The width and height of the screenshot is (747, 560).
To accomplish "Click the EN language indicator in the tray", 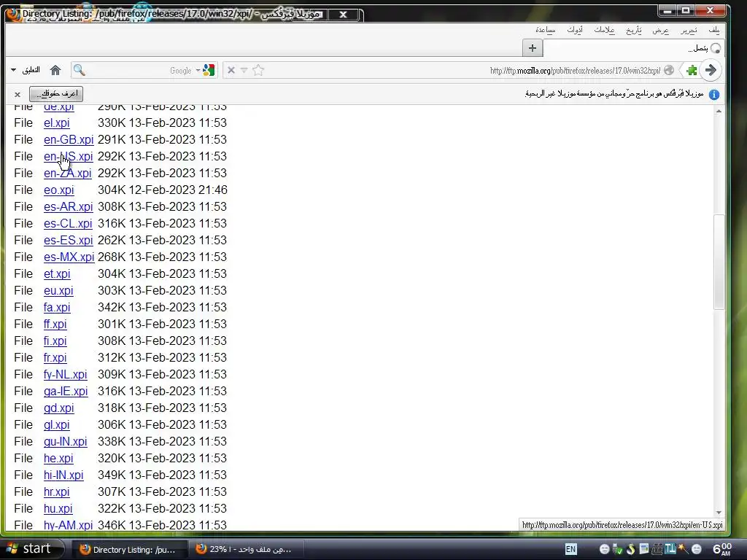I will click(570, 550).
